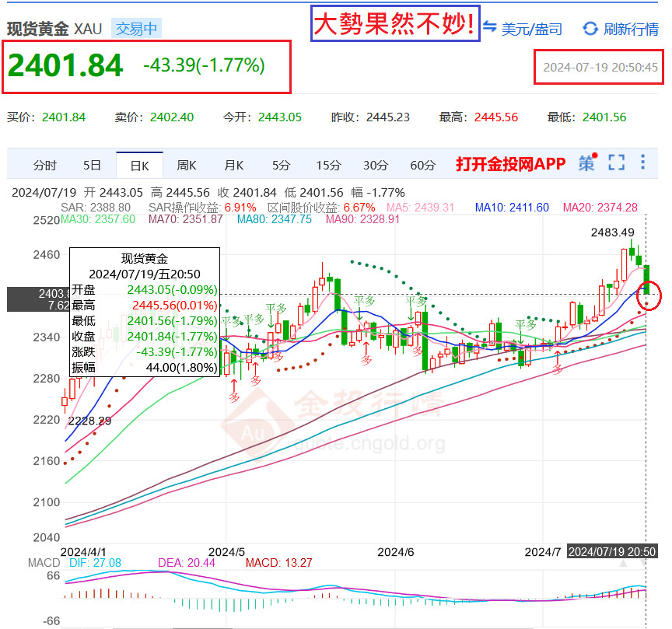Switch to the 分时 intraday tab
The height and width of the screenshot is (629, 672).
pyautogui.click(x=45, y=165)
